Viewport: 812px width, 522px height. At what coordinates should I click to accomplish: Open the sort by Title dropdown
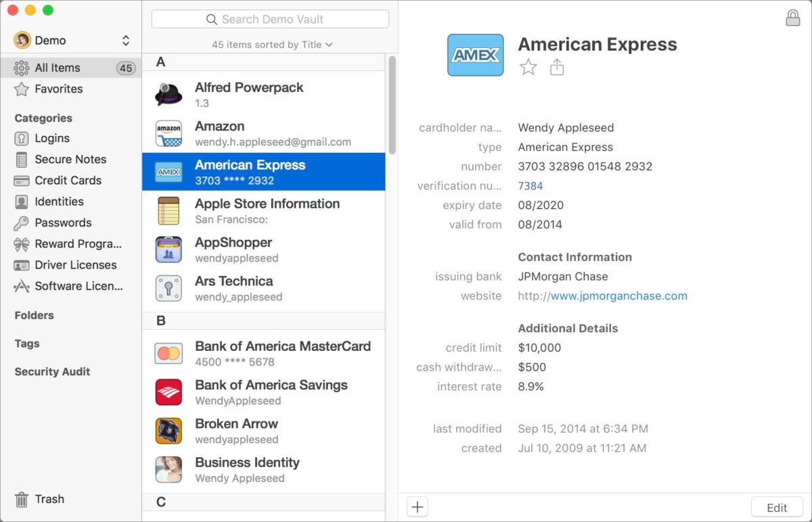pyautogui.click(x=272, y=45)
